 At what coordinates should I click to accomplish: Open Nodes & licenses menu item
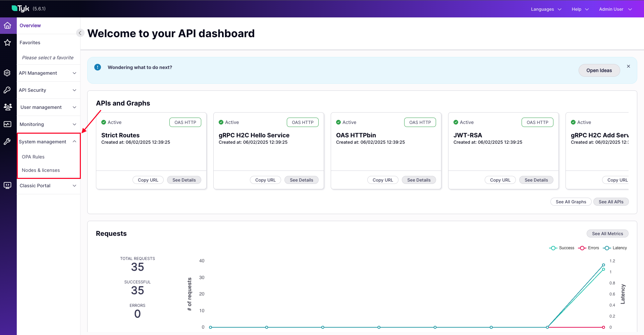tap(41, 170)
